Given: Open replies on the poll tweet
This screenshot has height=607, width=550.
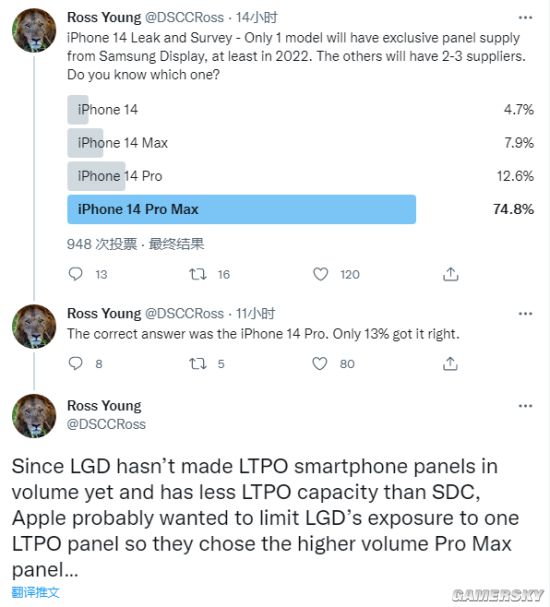Looking at the screenshot, I should point(75,274).
